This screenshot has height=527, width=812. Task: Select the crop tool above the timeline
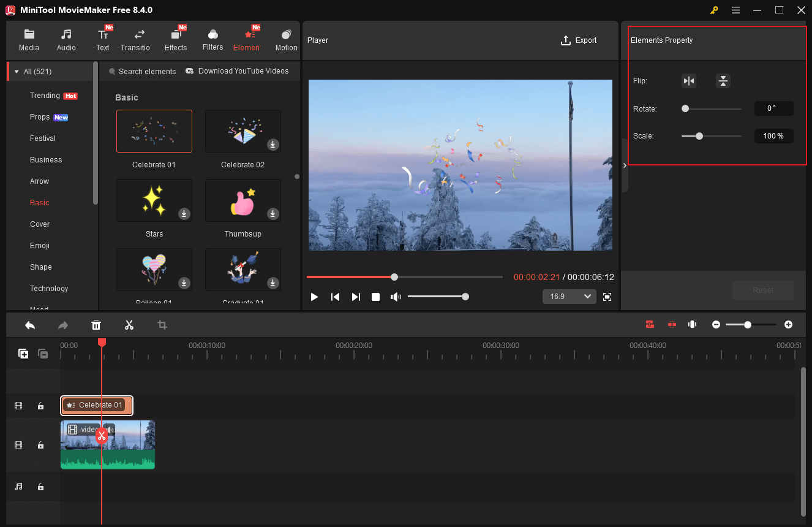162,325
